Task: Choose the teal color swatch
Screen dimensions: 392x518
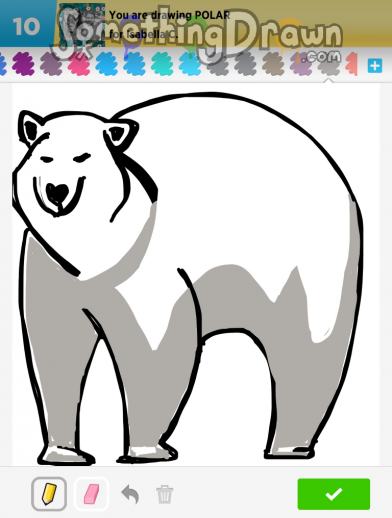Action: (x=162, y=64)
